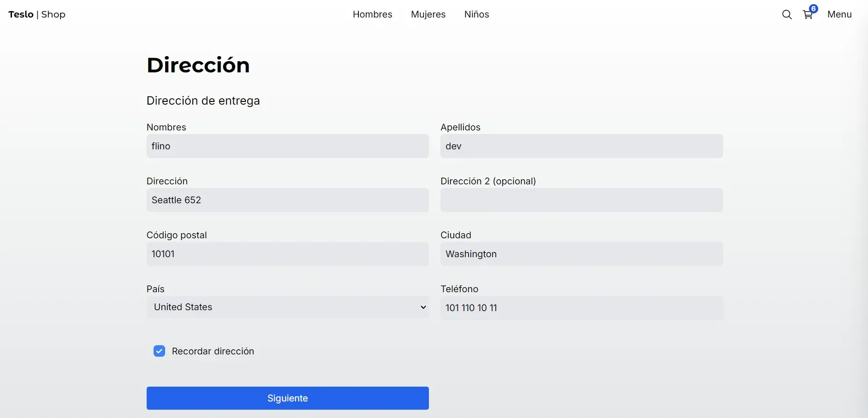Viewport: 868px width, 418px height.
Task: Select the Dirección field with Seattle 652
Action: 288,200
